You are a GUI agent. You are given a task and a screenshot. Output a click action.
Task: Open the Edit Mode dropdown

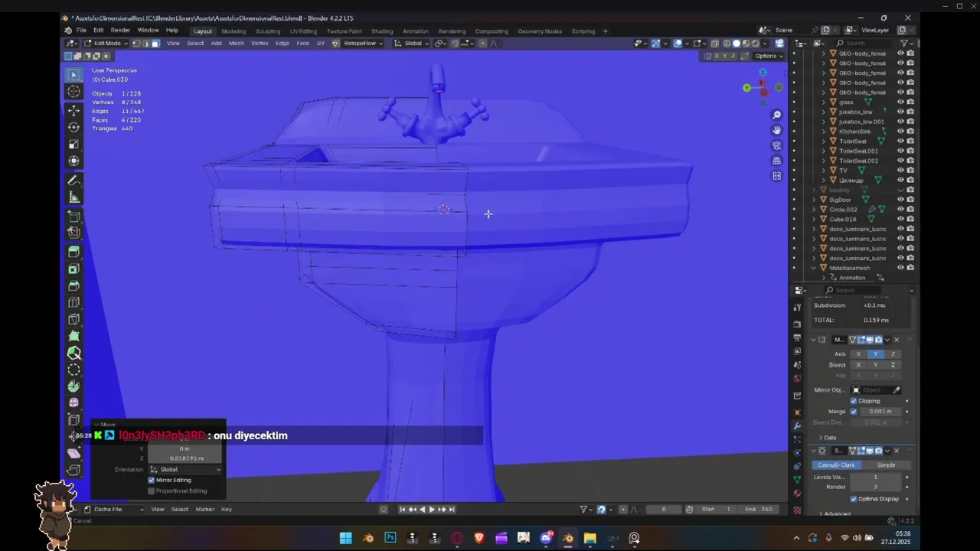(106, 44)
